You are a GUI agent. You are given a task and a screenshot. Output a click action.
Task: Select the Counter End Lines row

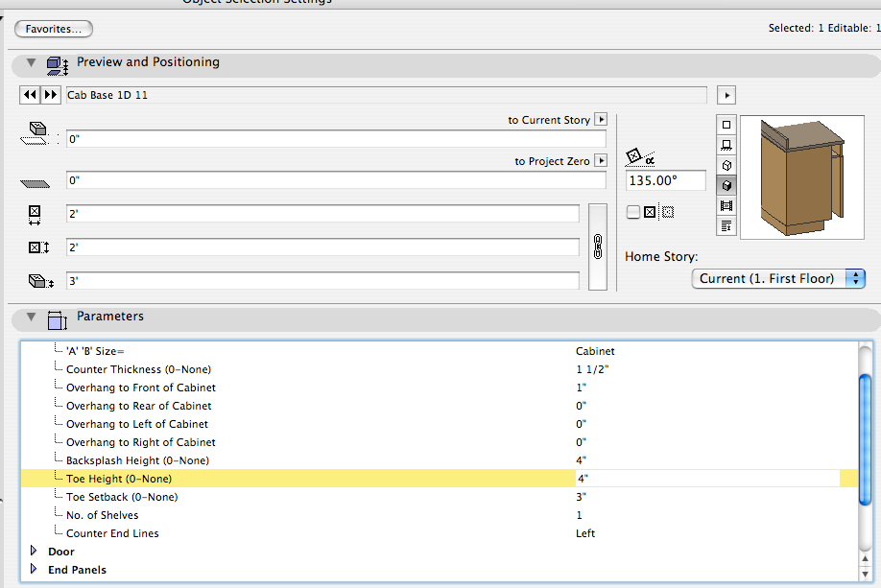[x=440, y=533]
